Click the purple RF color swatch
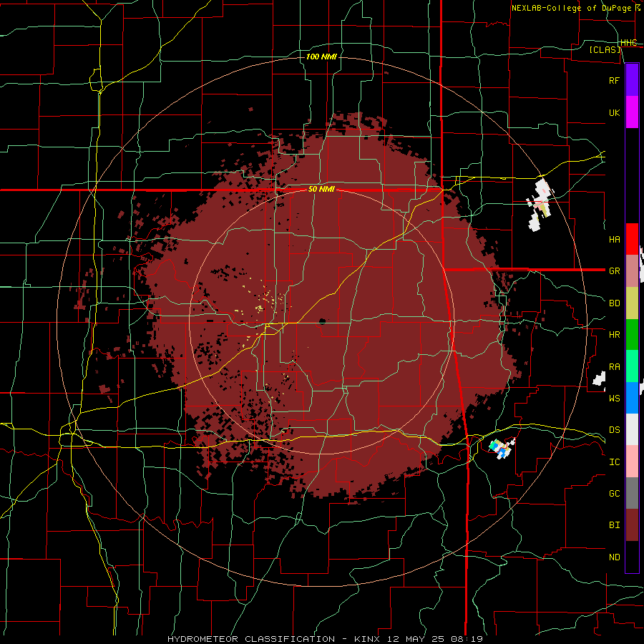Viewport: 644px width, 644px height. (632, 79)
